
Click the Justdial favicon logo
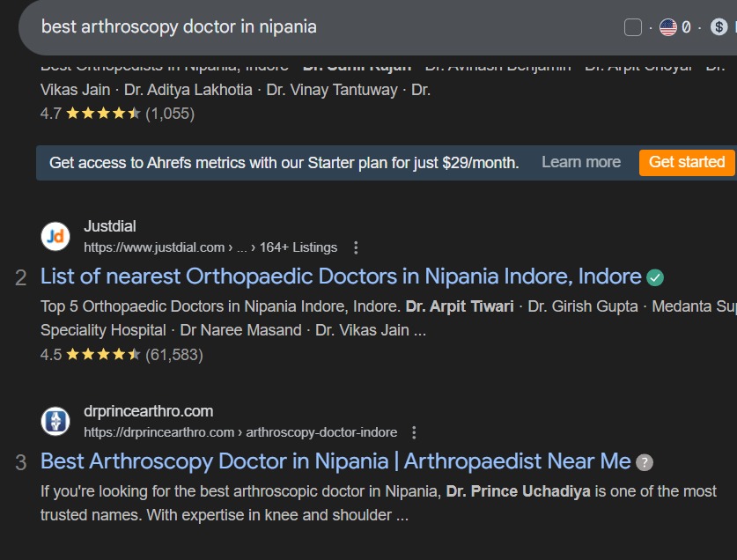click(x=55, y=236)
